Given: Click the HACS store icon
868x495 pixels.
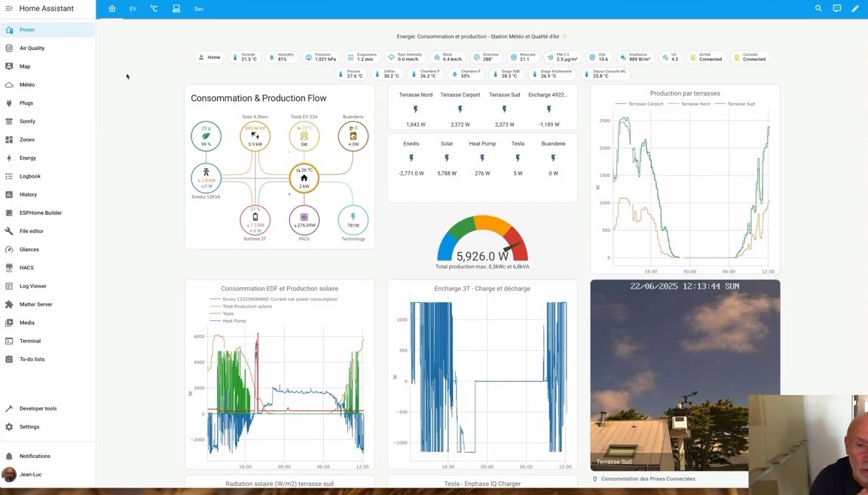Looking at the screenshot, I should click(9, 267).
